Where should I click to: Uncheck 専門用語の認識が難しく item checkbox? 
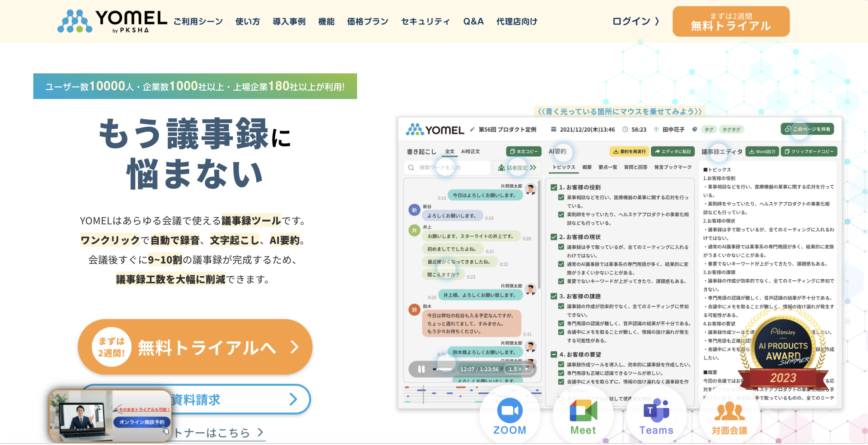[561, 323]
